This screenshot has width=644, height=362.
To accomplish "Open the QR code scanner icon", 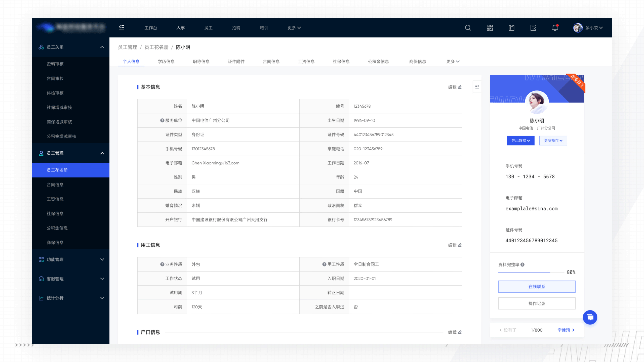I will [490, 28].
